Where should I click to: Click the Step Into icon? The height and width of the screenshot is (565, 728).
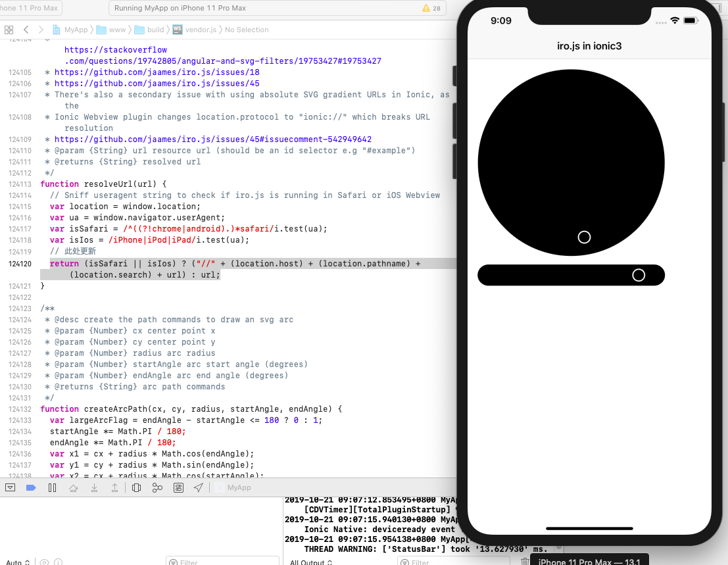(x=94, y=487)
